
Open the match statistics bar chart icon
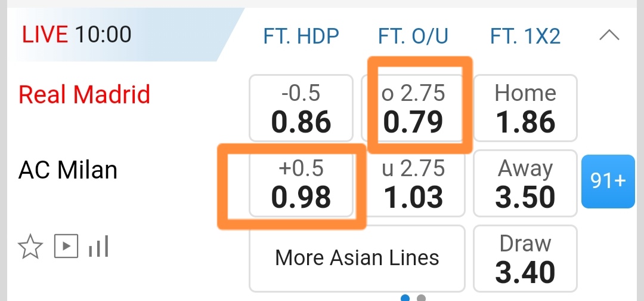tap(98, 247)
